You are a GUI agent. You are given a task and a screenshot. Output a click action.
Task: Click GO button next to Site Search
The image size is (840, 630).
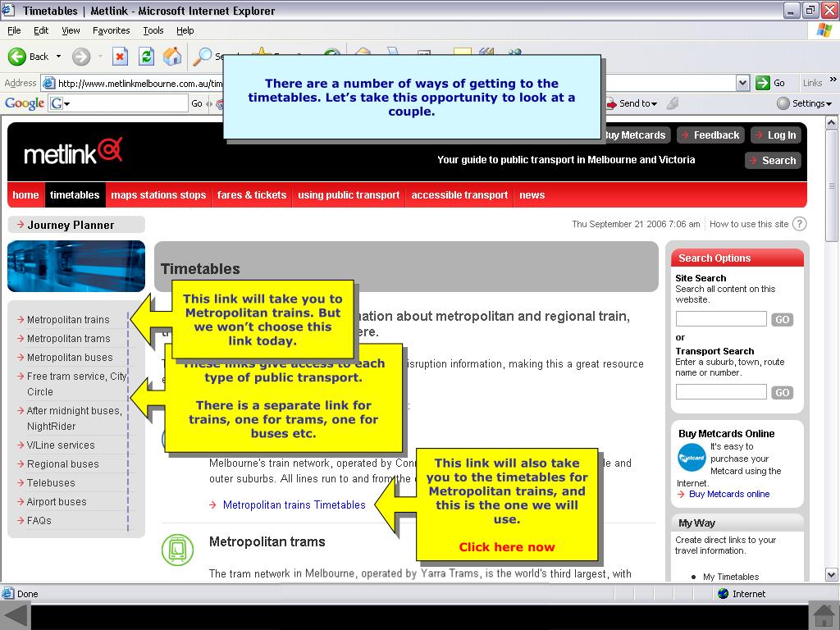coord(782,320)
